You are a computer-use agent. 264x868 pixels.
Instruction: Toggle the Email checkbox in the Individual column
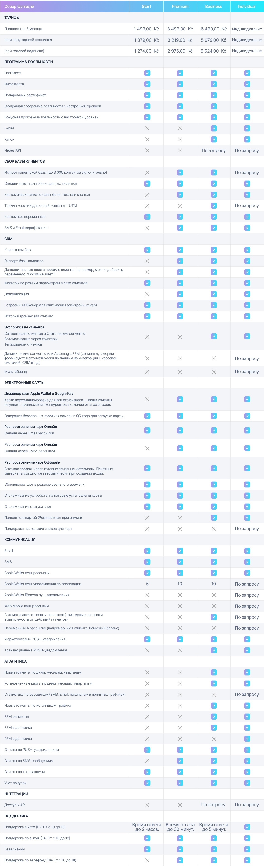coord(247,551)
